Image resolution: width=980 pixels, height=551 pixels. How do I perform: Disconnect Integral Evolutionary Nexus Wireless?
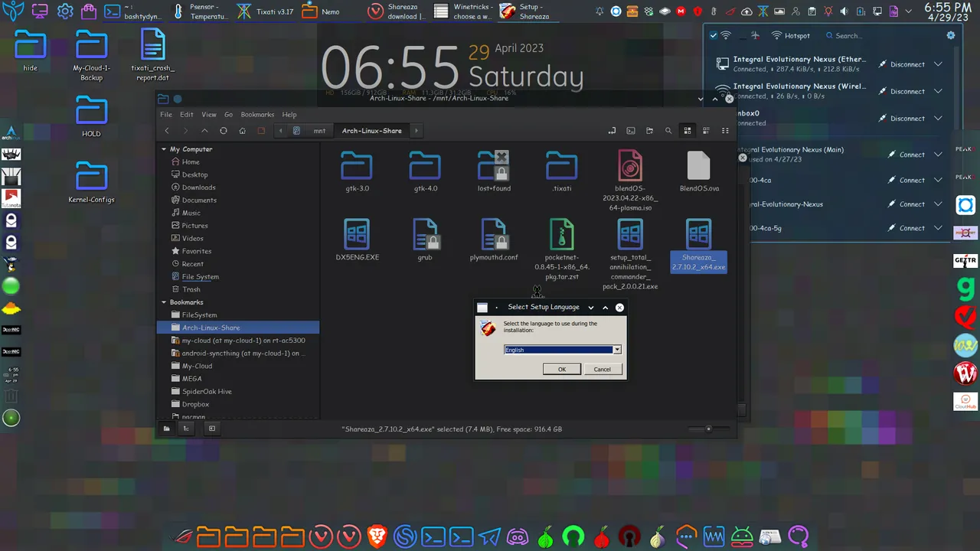click(901, 91)
